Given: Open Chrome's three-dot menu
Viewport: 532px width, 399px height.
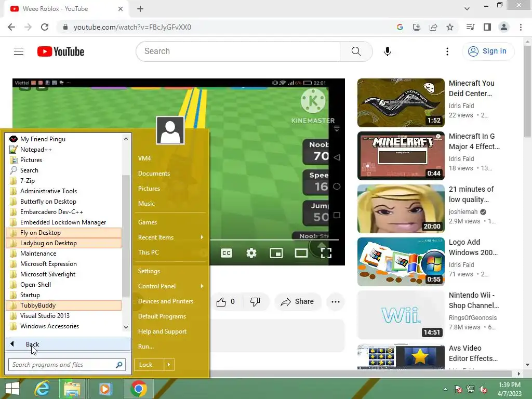Looking at the screenshot, I should 521,27.
